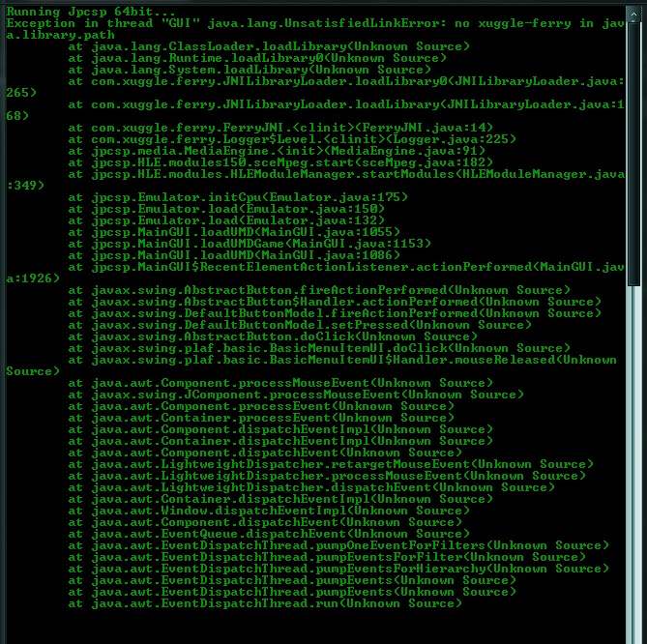Image resolution: width=647 pixels, height=644 pixels.
Task: Click the java.lang.UnsatisfiedLinkError exception text
Action: pos(327,23)
